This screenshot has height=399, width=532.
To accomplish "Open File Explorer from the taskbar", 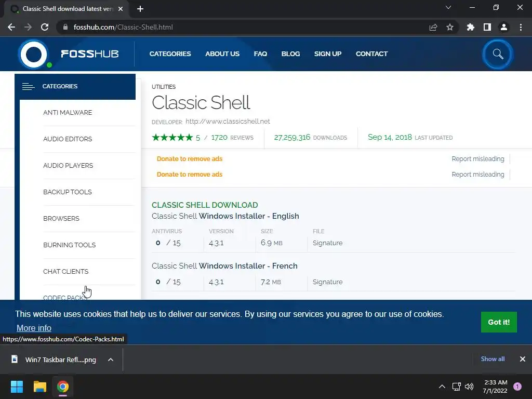I will point(39,387).
